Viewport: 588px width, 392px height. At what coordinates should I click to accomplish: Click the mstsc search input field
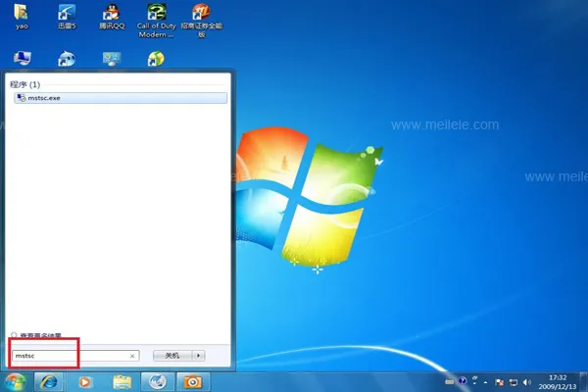pyautogui.click(x=75, y=356)
